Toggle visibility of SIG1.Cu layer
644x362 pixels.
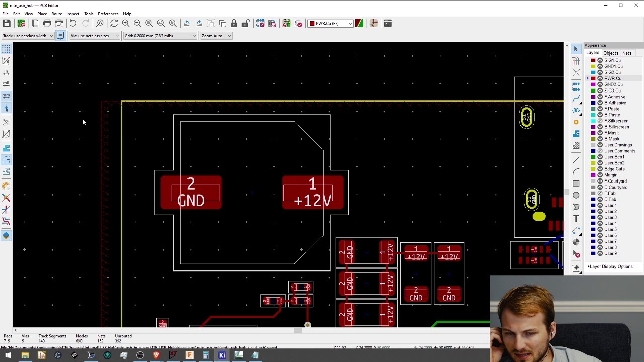(600, 60)
